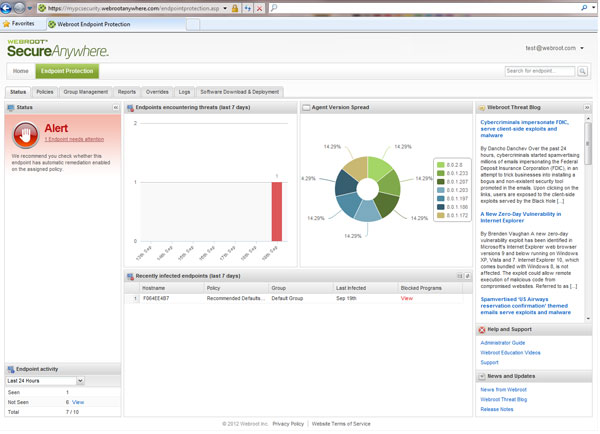Click the Agent Version Spread panel icon
This screenshot has height=434, width=600.
click(306, 108)
